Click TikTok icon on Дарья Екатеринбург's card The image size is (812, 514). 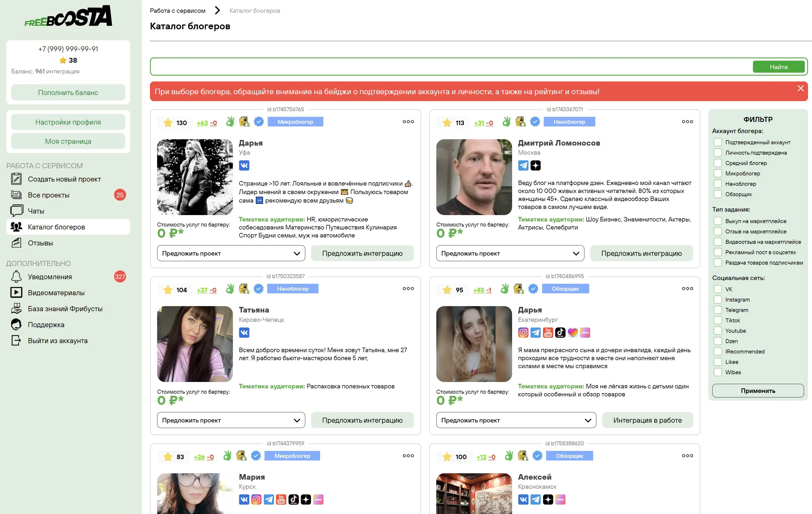[560, 332]
